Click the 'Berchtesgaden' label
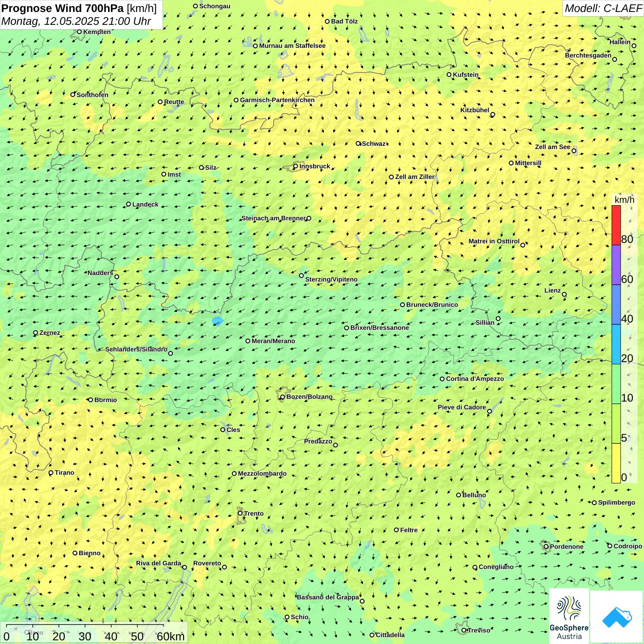Image resolution: width=644 pixels, height=644 pixels. coord(588,55)
